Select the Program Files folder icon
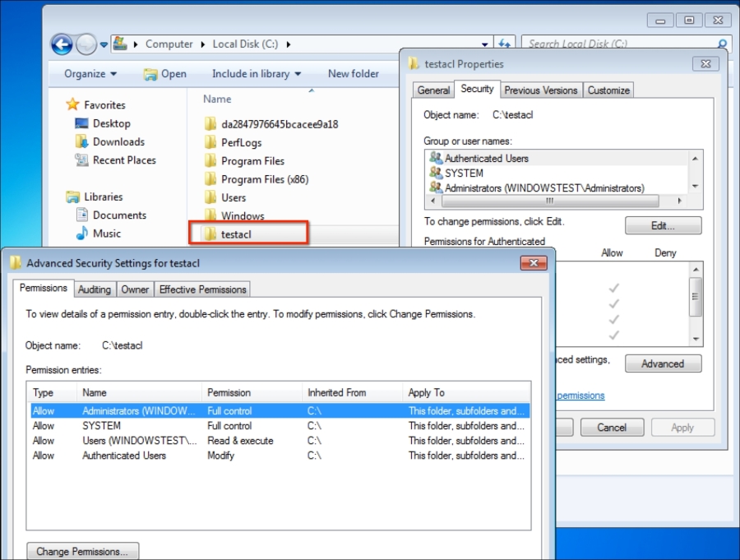Viewport: 740px width, 560px height. 210,161
